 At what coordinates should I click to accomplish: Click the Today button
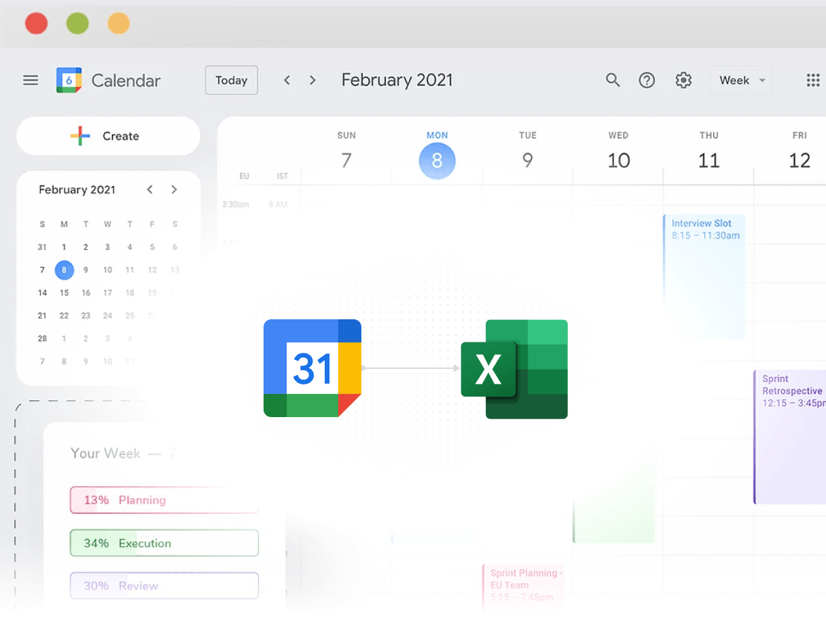231,79
